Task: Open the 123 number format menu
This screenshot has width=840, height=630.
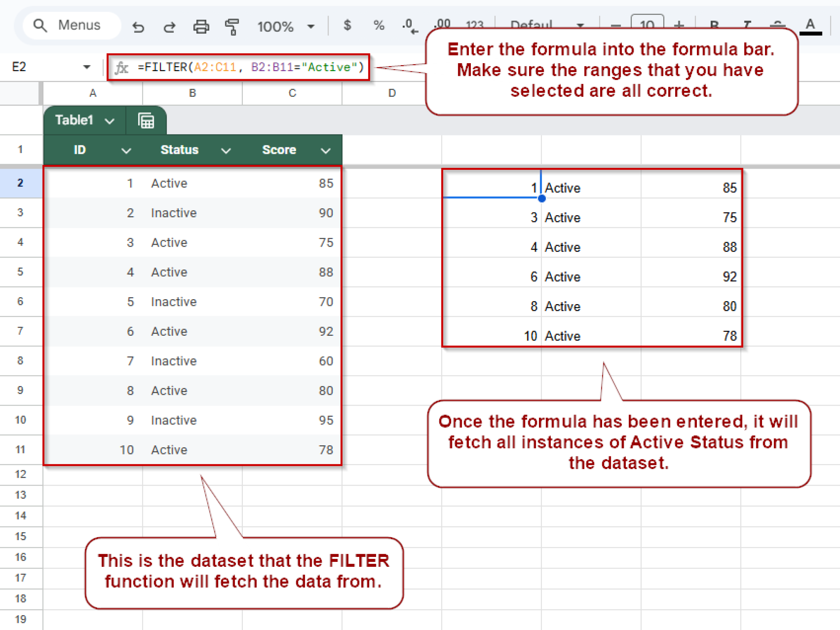Action: 475,25
